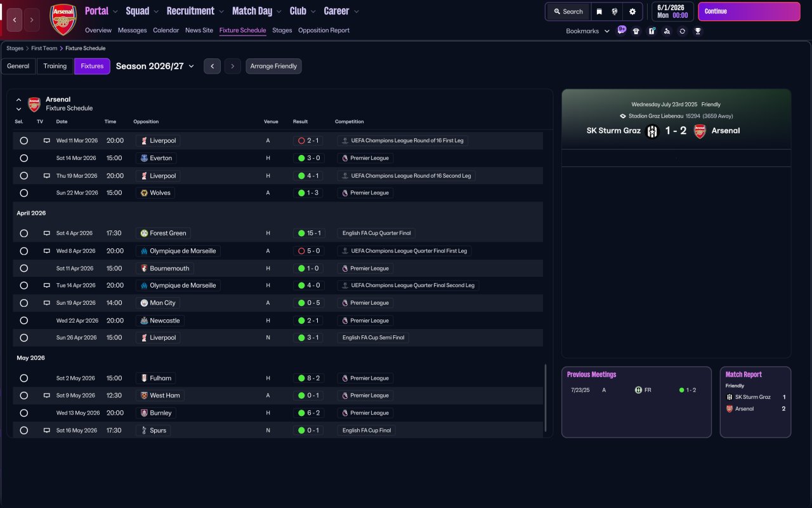The width and height of the screenshot is (812, 508).
Task: Select the Spurs FA Cup Final radio button
Action: point(24,431)
